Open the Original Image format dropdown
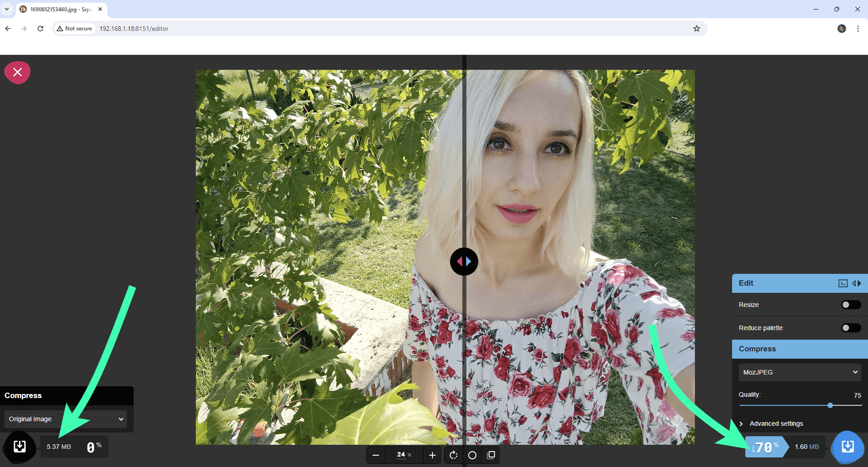 click(66, 419)
